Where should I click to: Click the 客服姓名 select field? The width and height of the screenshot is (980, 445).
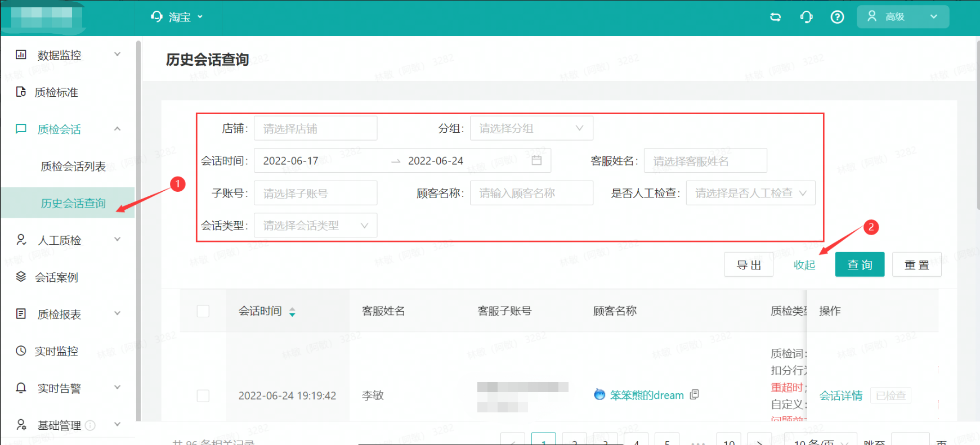[705, 160]
